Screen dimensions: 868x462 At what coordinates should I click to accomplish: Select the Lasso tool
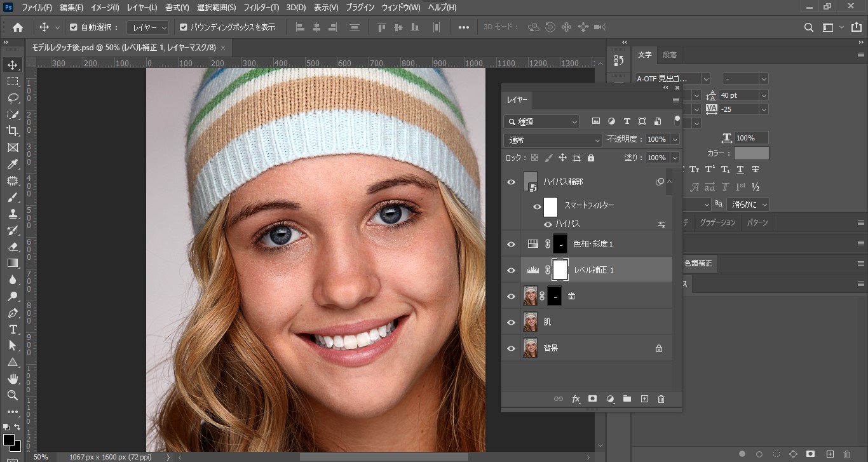coord(13,98)
